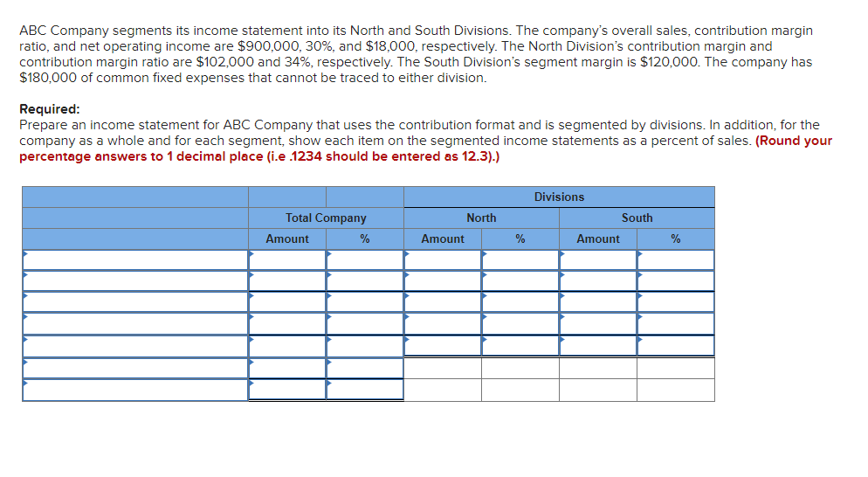
Task: Click the Divisions header cell
Action: [x=559, y=197]
